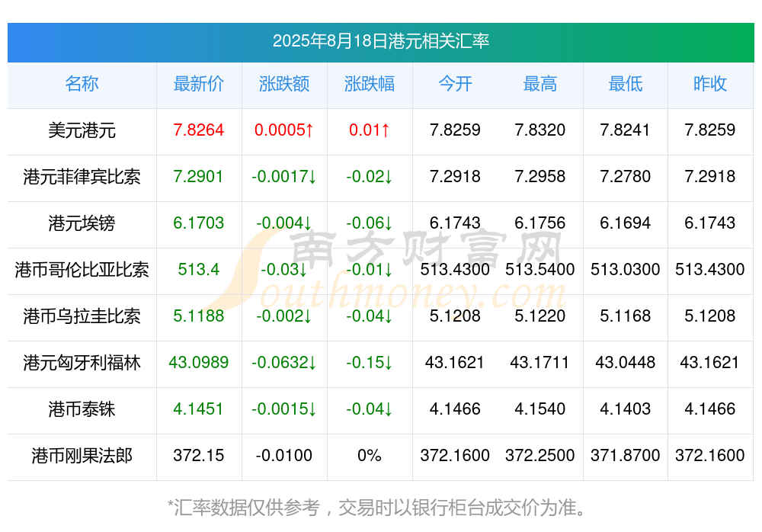The height and width of the screenshot is (532, 762).
Task: Click the change amount -0.004↓
Action: [283, 223]
